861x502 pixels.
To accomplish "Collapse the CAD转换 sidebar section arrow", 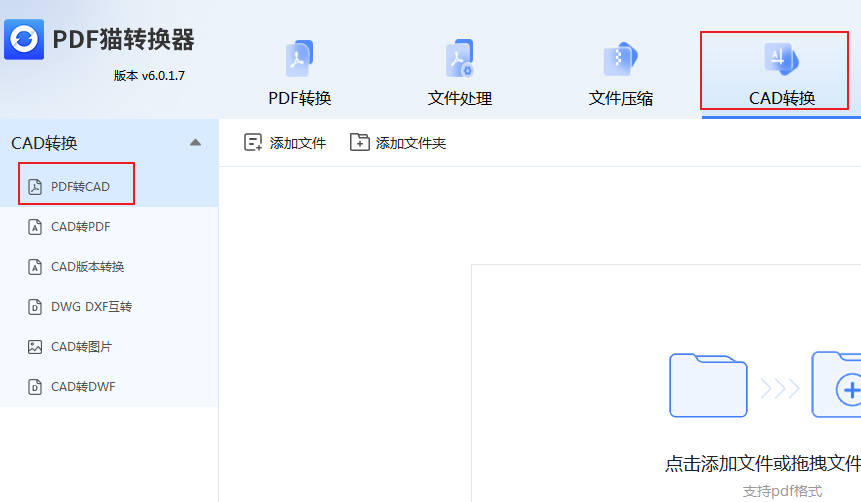I will [195, 143].
